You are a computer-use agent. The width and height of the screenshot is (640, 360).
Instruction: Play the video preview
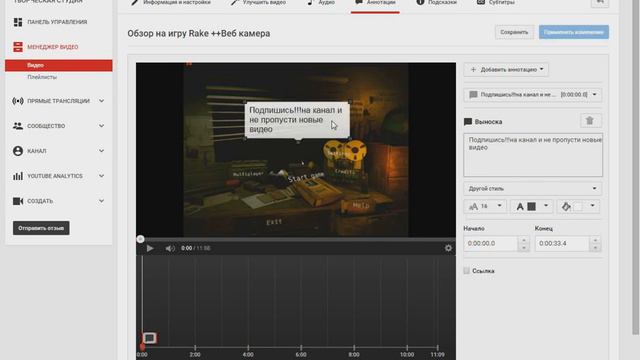point(150,248)
